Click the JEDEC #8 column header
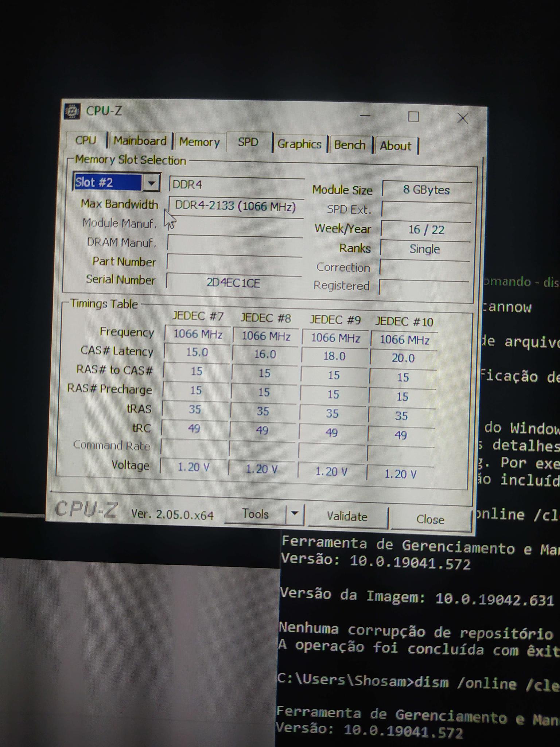560x747 pixels. point(266,318)
